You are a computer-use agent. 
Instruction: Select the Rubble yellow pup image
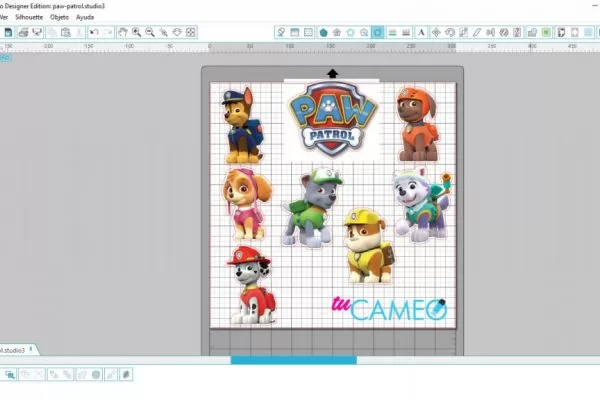click(x=368, y=246)
